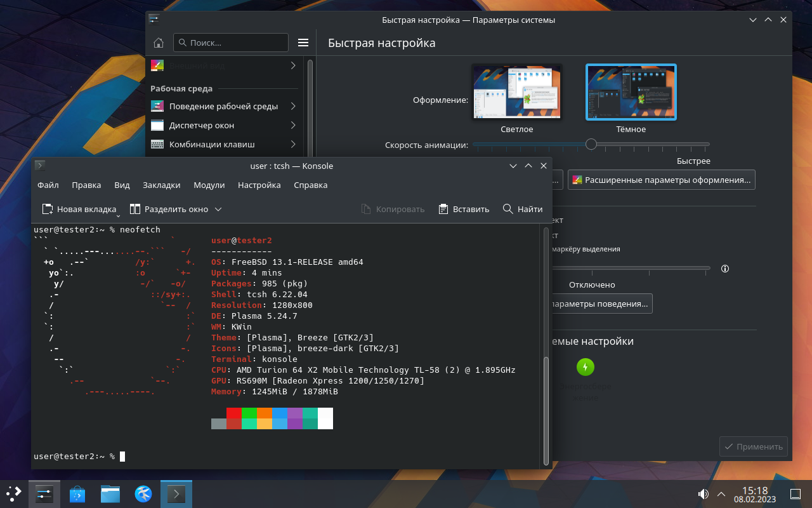Click the FreeBSD 13.1-RELEASE amd64 text

point(298,262)
